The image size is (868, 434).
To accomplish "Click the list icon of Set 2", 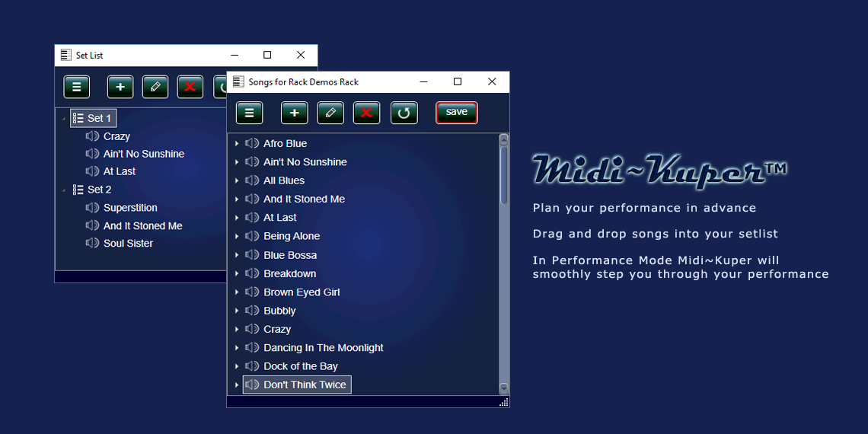I will 78,190.
